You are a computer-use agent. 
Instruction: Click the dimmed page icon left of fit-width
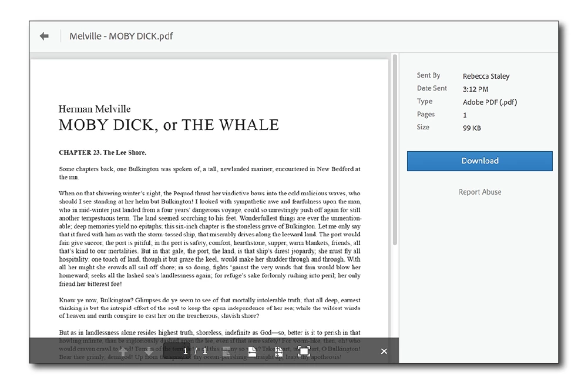(226, 352)
